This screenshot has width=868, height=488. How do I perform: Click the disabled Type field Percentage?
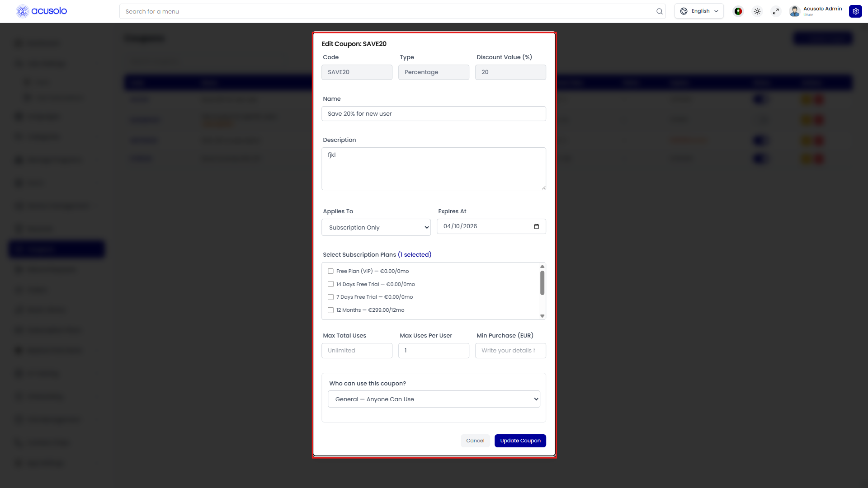coord(434,72)
